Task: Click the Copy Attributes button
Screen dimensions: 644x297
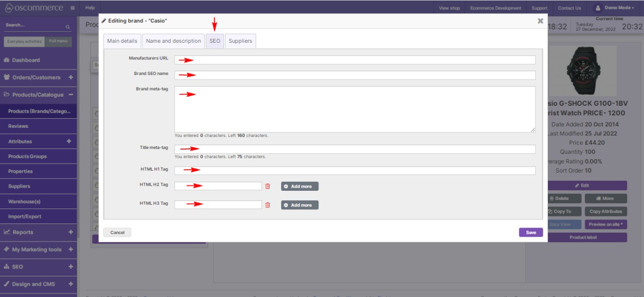Action: [x=606, y=211]
